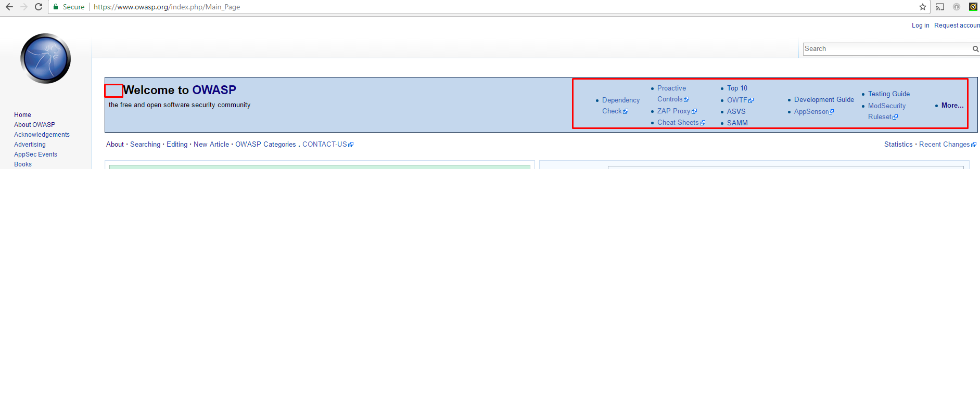This screenshot has height=401, width=980.
Task: Open Books in the sidebar
Action: pyautogui.click(x=23, y=164)
